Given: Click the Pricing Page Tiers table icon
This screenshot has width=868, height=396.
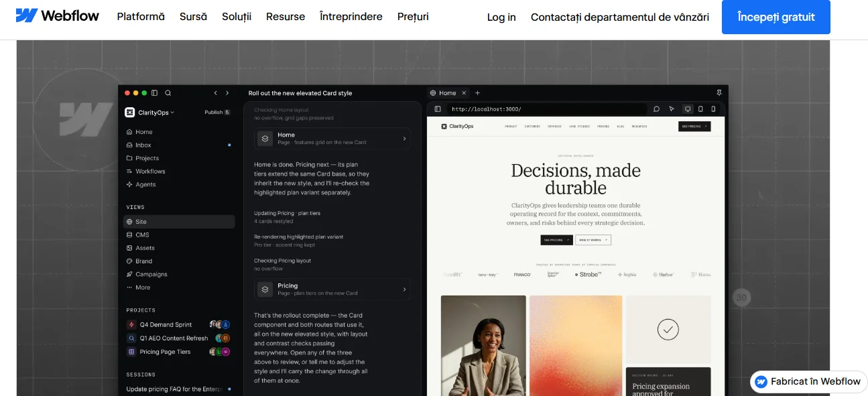Looking at the screenshot, I should click(131, 352).
